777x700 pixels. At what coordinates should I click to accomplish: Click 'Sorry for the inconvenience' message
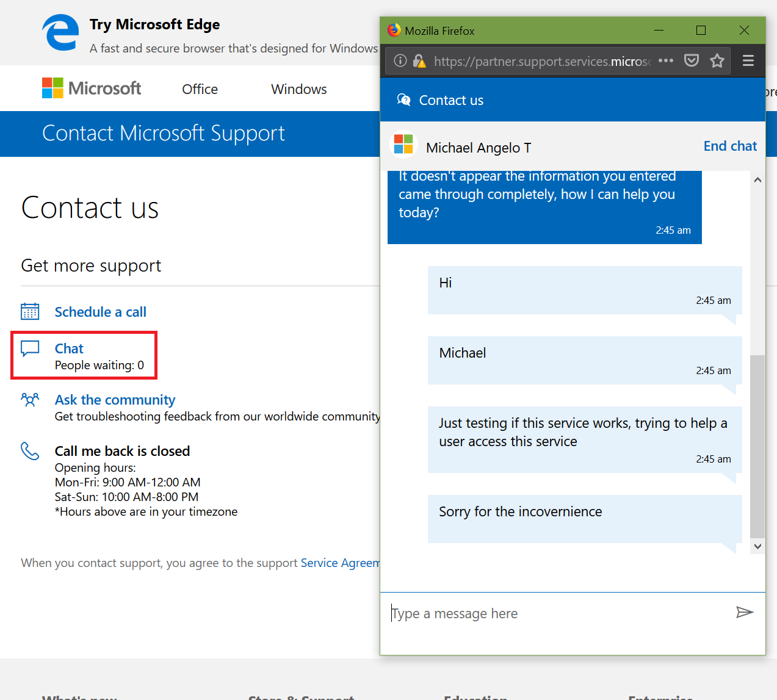[585, 519]
